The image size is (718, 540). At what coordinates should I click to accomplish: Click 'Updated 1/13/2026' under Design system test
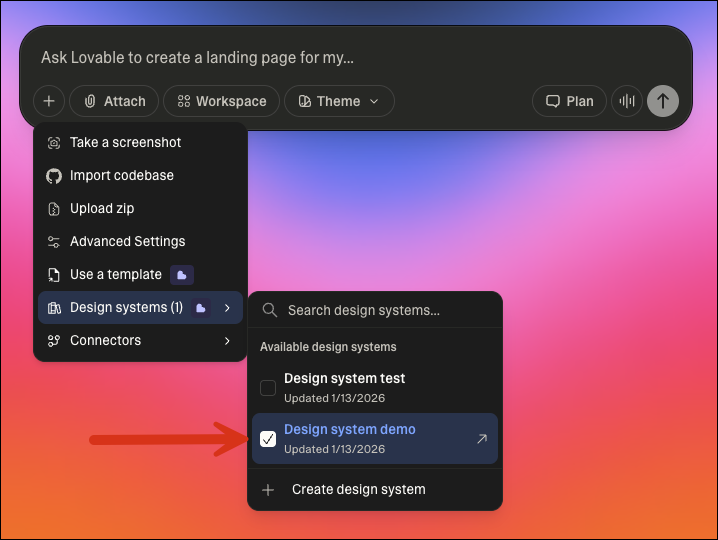334,398
